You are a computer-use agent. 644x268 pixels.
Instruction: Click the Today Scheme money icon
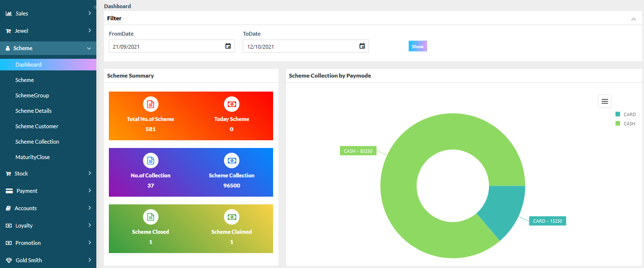[232, 104]
